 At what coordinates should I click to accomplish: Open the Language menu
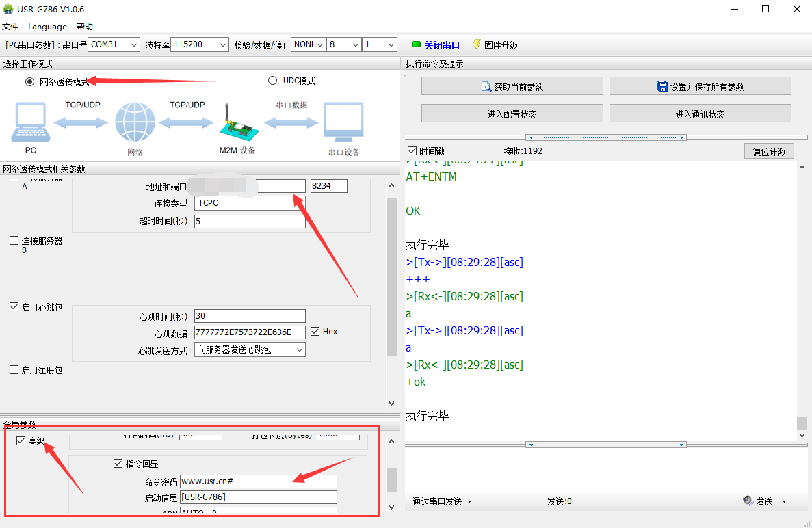[47, 27]
